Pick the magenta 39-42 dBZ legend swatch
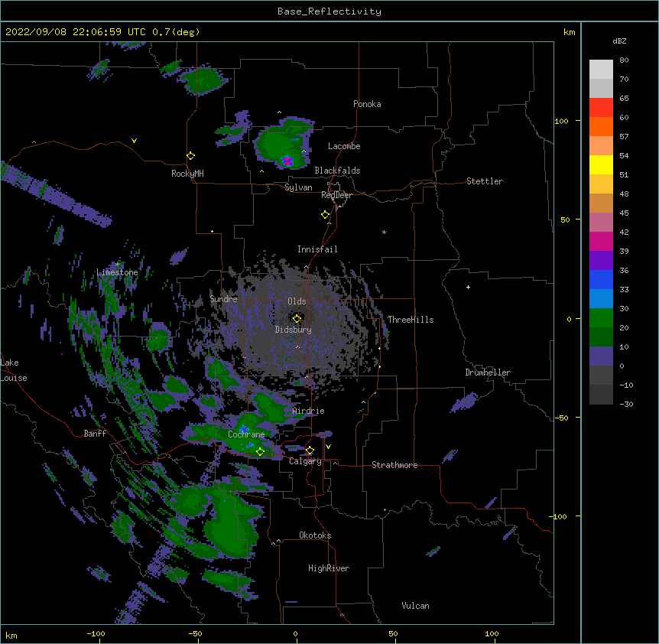 (x=601, y=242)
